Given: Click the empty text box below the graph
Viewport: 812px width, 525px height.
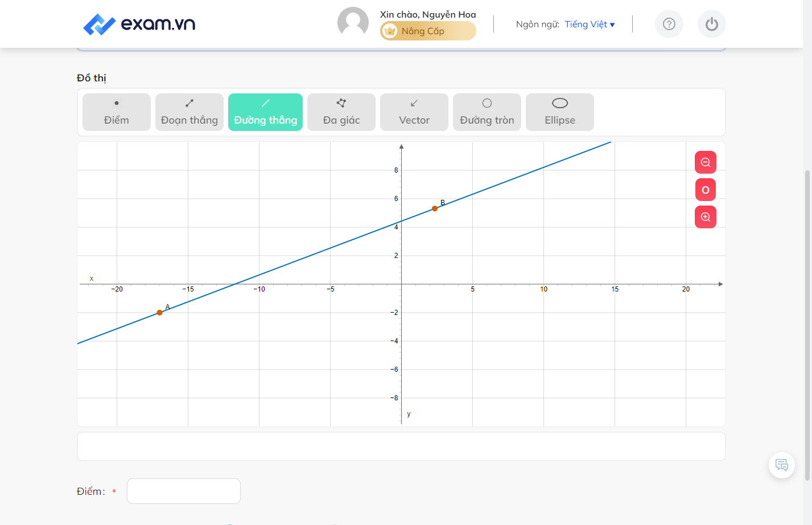Looking at the screenshot, I should click(401, 446).
